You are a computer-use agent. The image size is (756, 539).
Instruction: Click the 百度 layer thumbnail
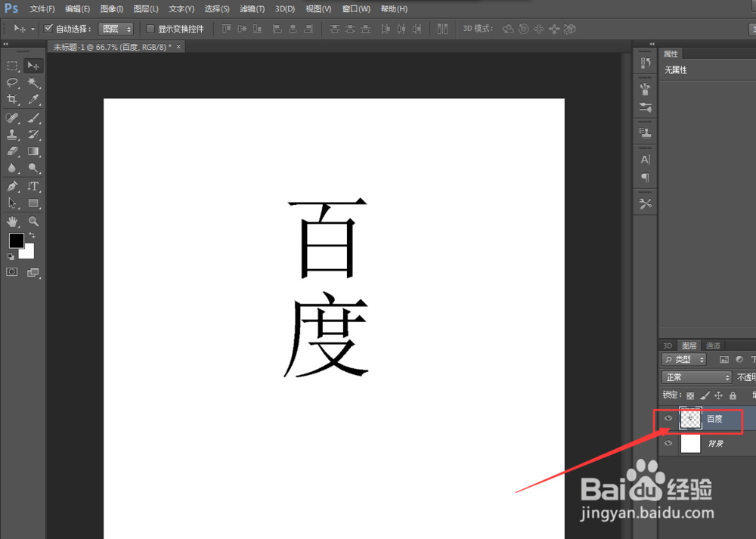coord(690,419)
